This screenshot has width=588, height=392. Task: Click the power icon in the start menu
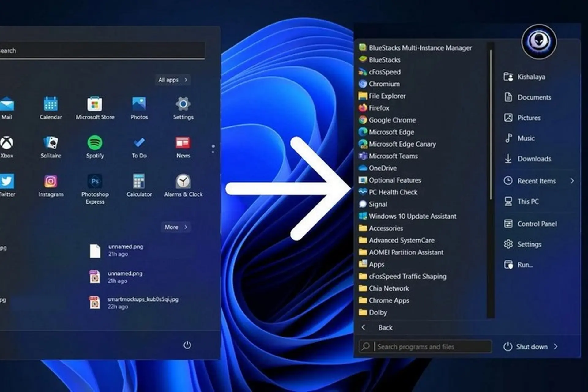click(188, 345)
